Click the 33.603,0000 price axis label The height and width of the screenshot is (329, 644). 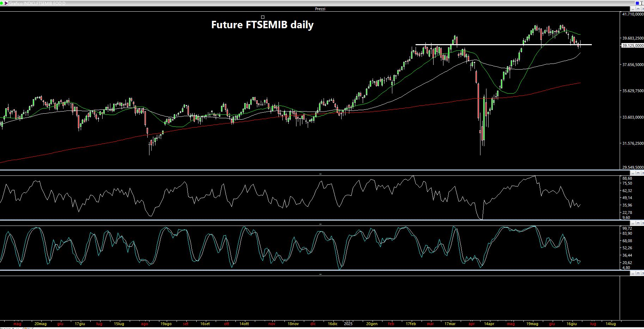tap(633, 117)
